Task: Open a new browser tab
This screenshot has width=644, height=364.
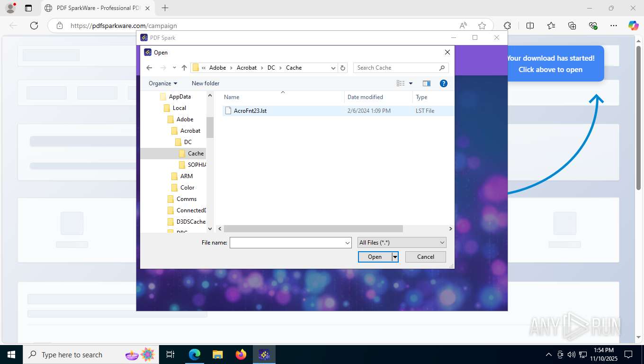Action: [165, 8]
